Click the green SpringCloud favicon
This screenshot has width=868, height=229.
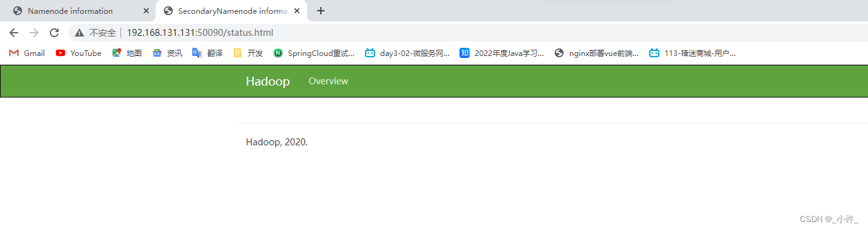coord(278,53)
